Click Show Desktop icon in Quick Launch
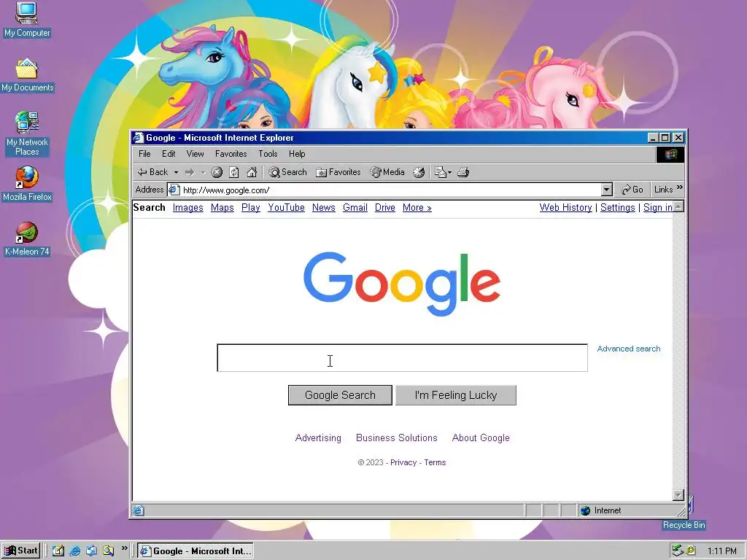 pyautogui.click(x=58, y=551)
